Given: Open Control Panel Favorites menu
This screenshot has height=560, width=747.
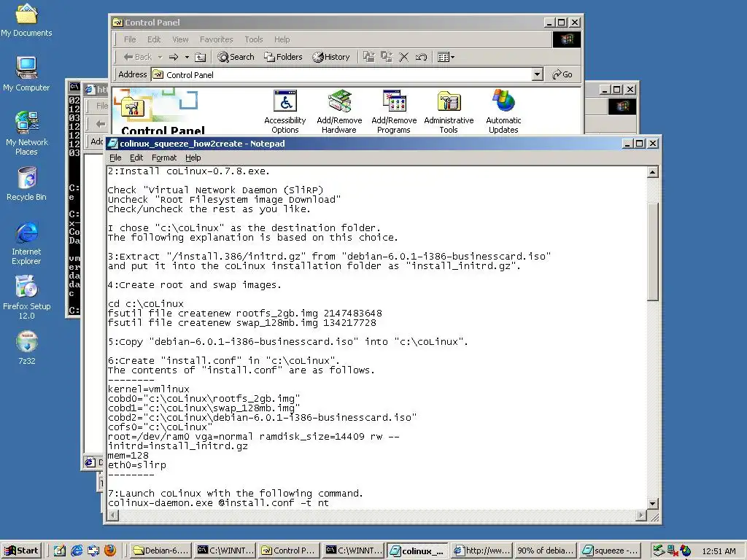Looking at the screenshot, I should pos(216,39).
